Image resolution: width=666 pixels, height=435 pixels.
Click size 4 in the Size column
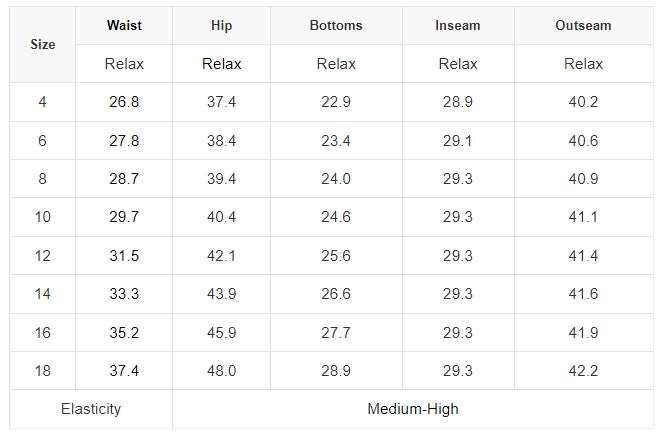(x=43, y=102)
